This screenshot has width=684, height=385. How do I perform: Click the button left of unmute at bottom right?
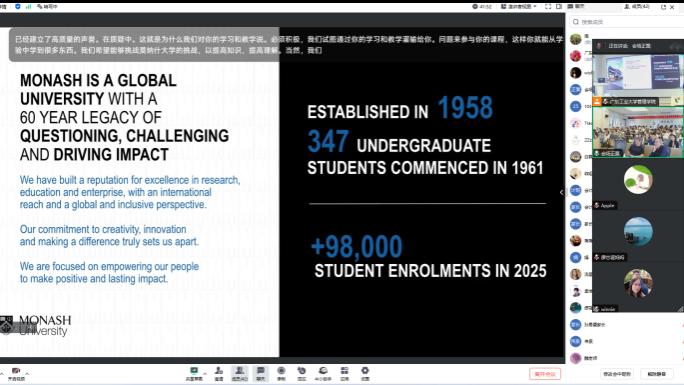click(617, 374)
